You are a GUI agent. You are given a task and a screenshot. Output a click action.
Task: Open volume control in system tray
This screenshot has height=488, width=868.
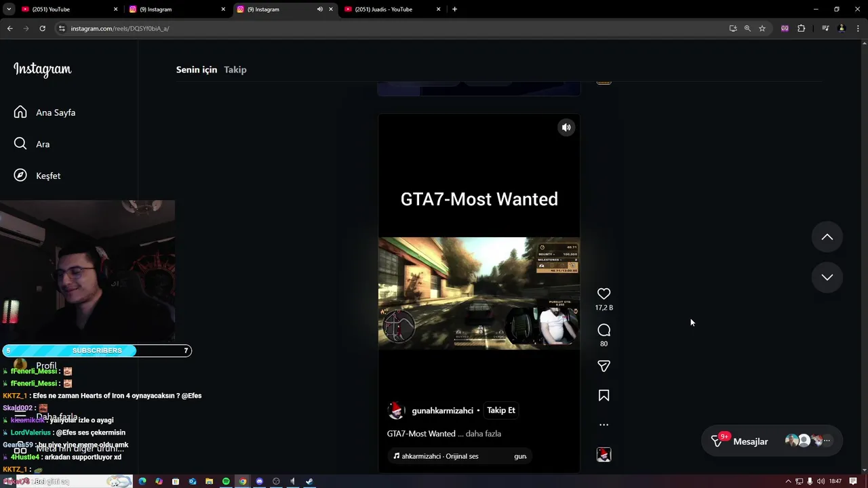click(821, 481)
